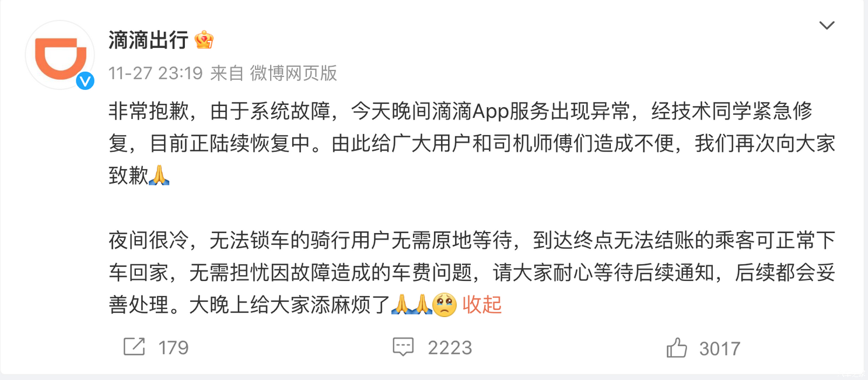Expand the post options chevron

(x=827, y=26)
